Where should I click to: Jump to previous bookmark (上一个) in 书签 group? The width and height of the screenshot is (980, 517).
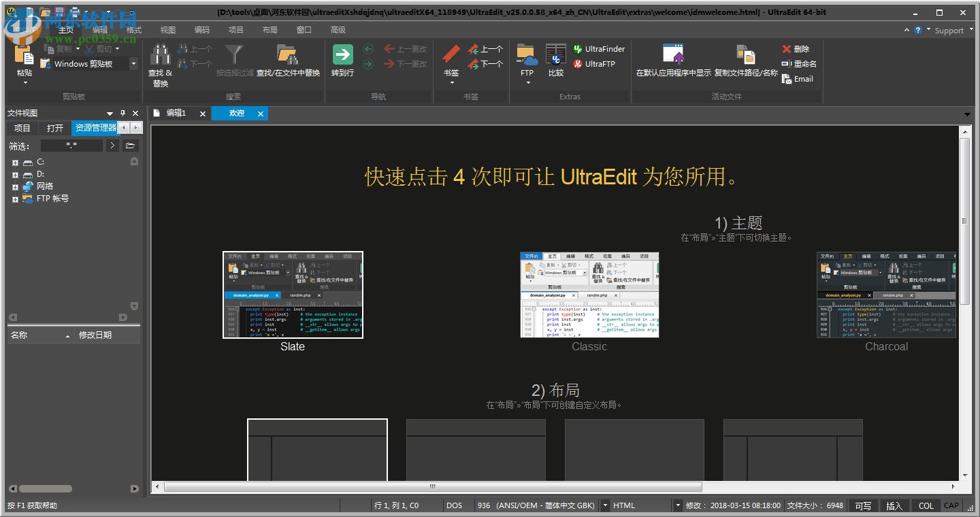485,49
